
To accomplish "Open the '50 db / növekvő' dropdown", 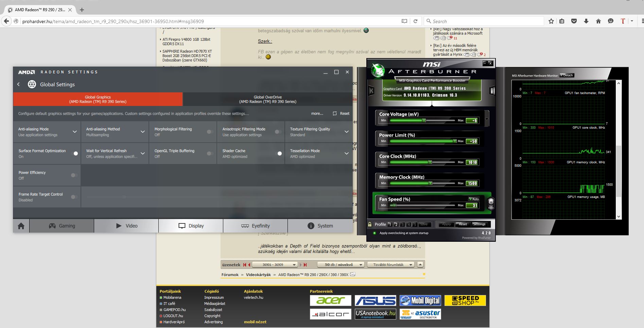I will click(x=341, y=265).
